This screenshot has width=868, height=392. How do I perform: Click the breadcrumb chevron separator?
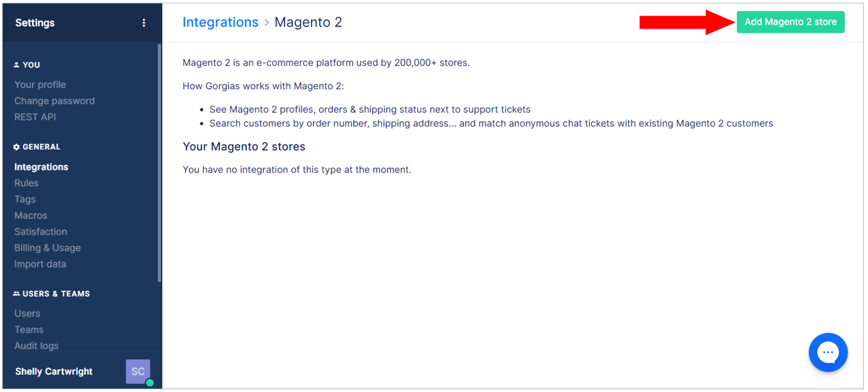(x=267, y=22)
